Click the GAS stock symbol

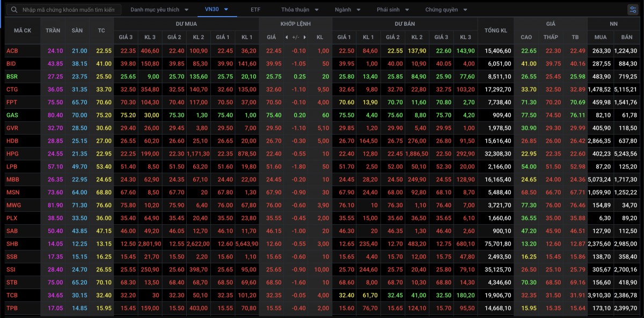tap(12, 115)
